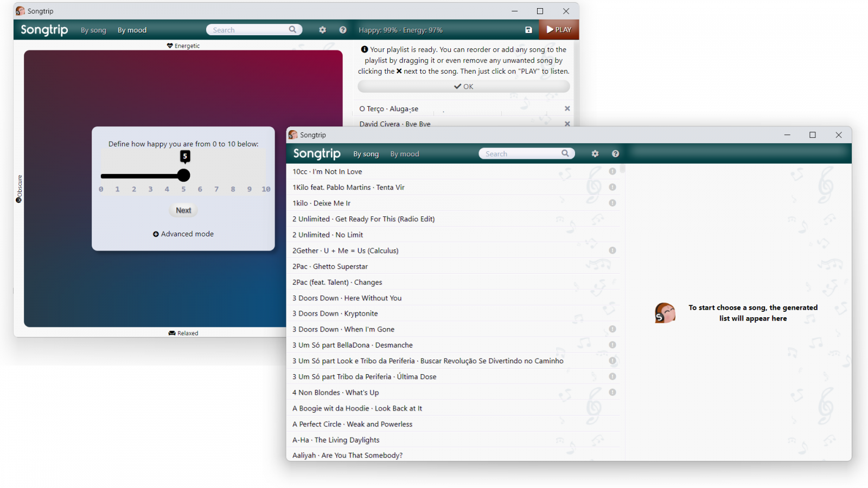Click the song title 1kilo · Deixe Me Ir

321,203
